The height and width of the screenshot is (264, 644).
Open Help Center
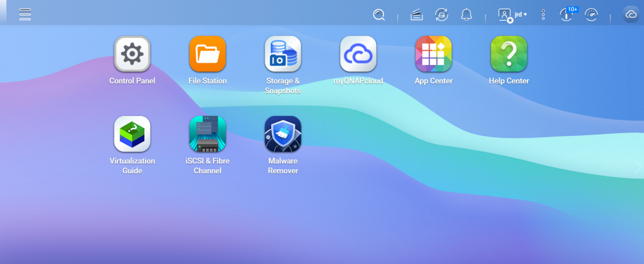[x=509, y=54]
